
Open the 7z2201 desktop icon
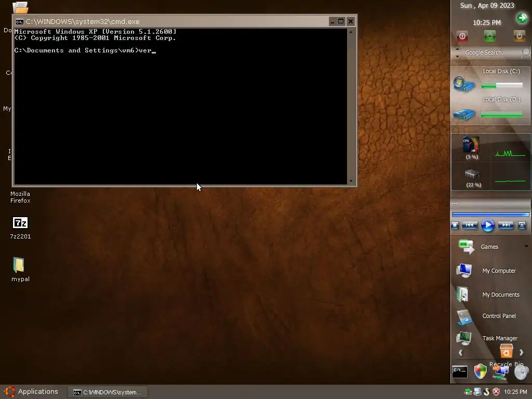point(20,223)
